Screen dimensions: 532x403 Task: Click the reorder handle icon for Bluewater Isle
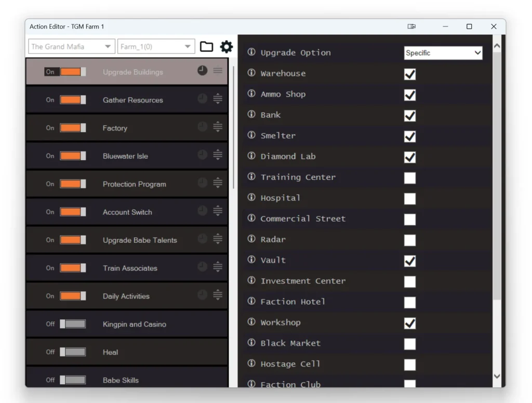[x=218, y=155]
